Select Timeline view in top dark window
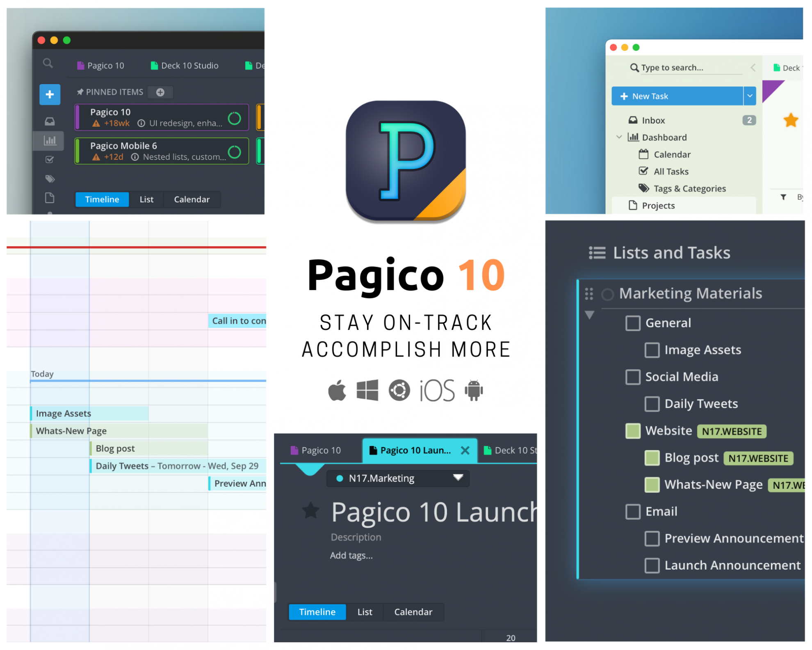This screenshot has width=812, height=650. [102, 199]
